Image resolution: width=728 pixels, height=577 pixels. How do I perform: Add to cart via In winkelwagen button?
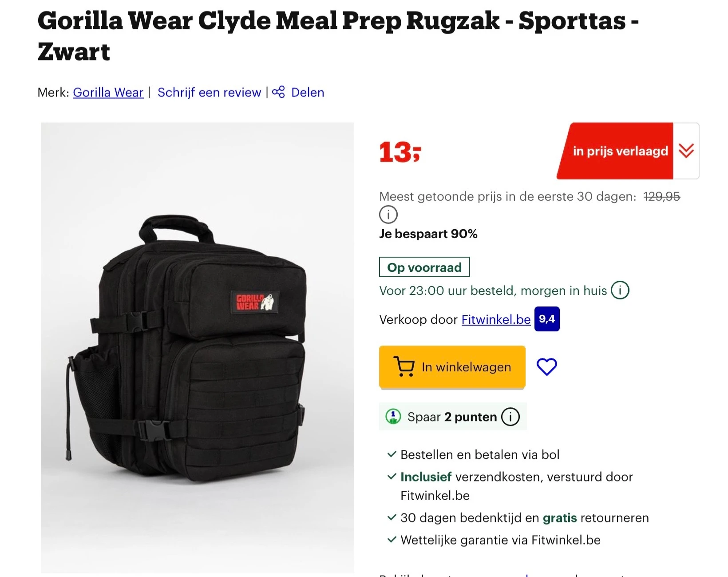tap(452, 367)
